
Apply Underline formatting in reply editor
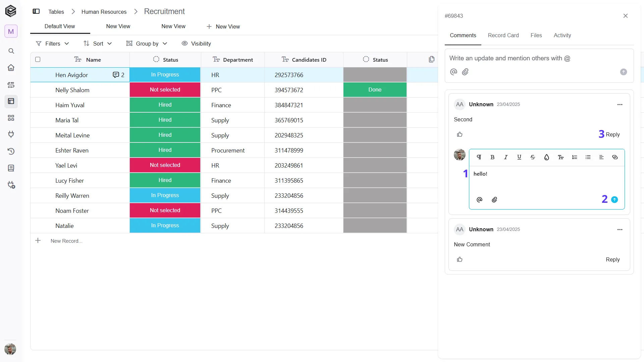tap(519, 157)
